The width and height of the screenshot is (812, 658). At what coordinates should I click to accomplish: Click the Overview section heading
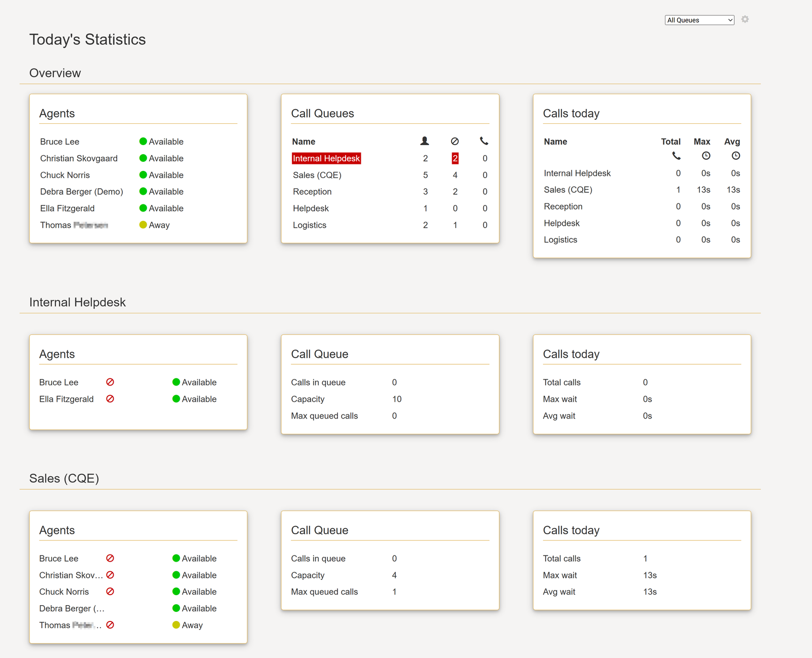[55, 73]
